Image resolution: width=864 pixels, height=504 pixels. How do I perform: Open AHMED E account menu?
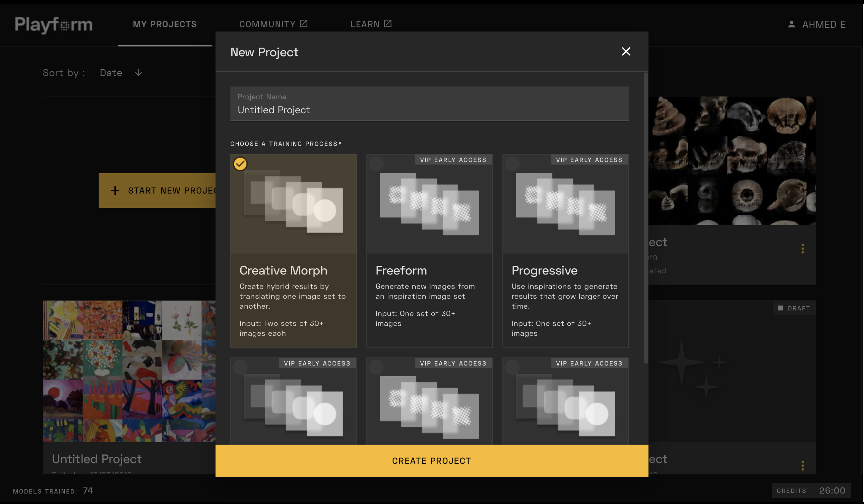click(x=824, y=24)
